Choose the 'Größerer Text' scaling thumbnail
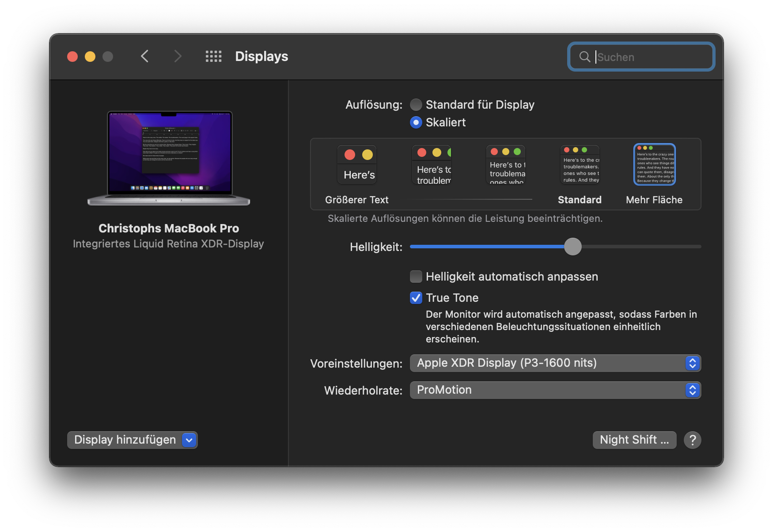This screenshot has width=773, height=532. point(357,164)
